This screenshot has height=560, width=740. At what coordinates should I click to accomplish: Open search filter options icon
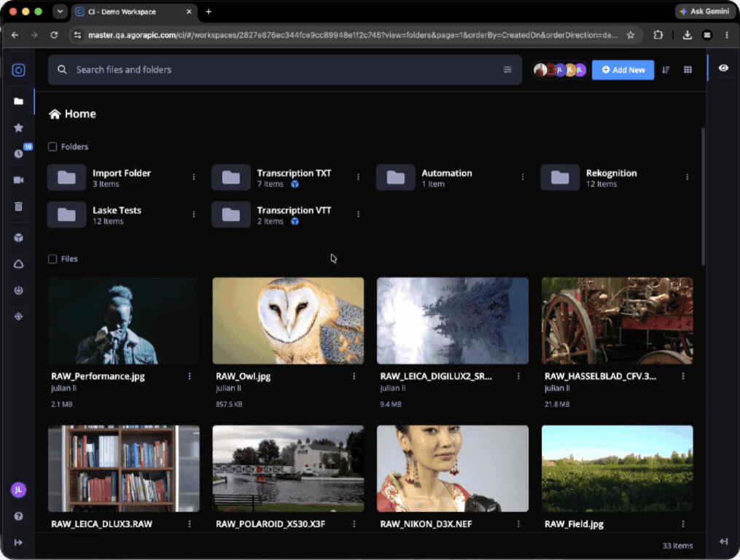[x=507, y=70]
